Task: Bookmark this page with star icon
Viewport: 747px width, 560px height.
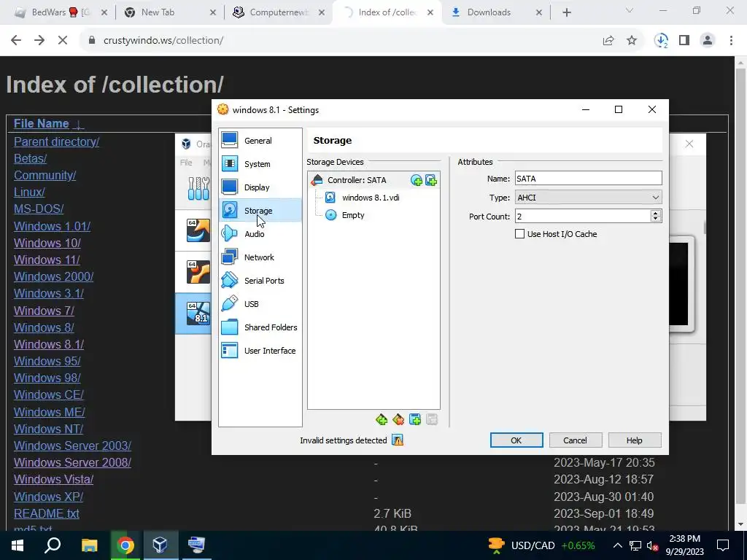Action: tap(632, 41)
